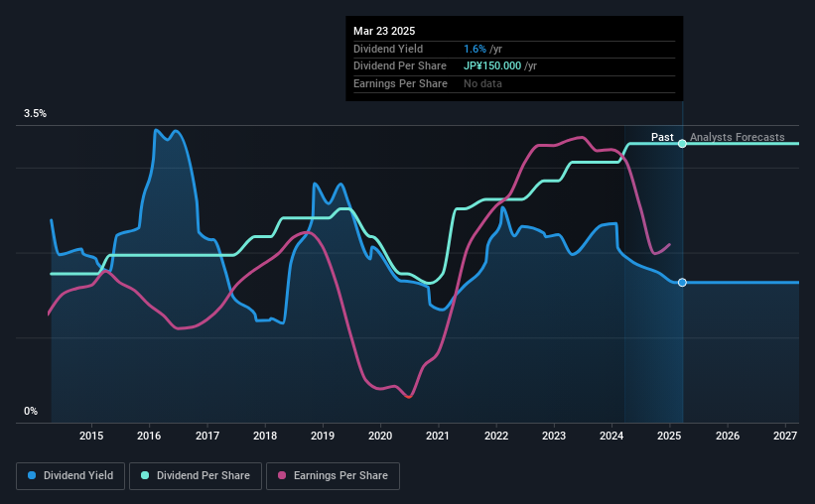Click the '1.6%' dividend yield value
This screenshot has height=504, width=815.
pos(475,49)
